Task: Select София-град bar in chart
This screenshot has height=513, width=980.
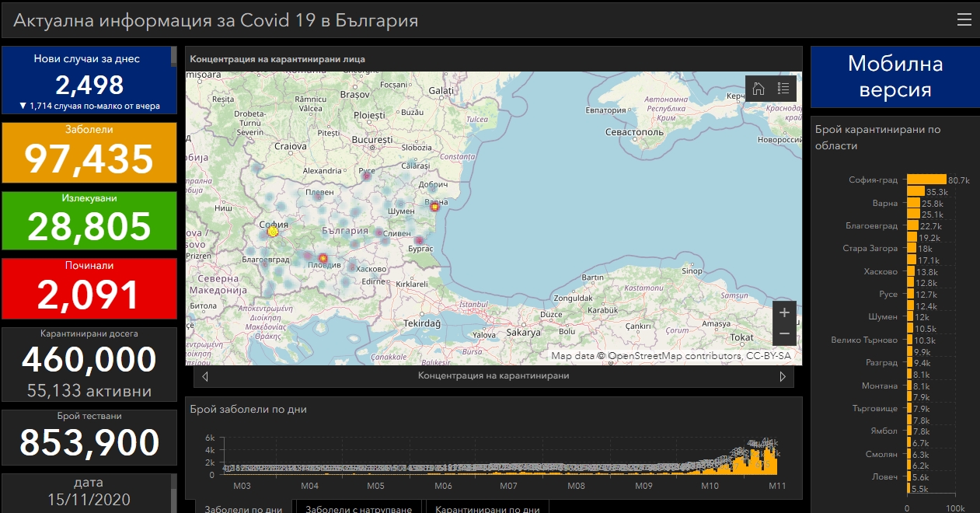Action: [926, 180]
